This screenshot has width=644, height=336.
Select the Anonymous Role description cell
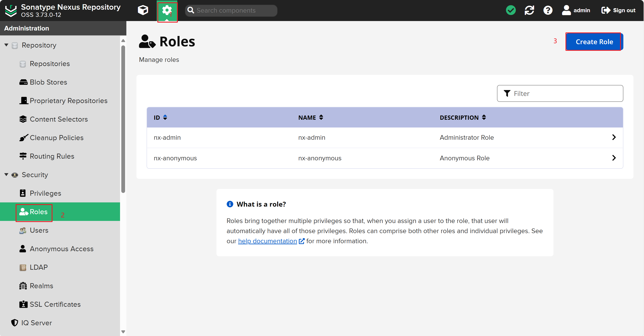[465, 158]
